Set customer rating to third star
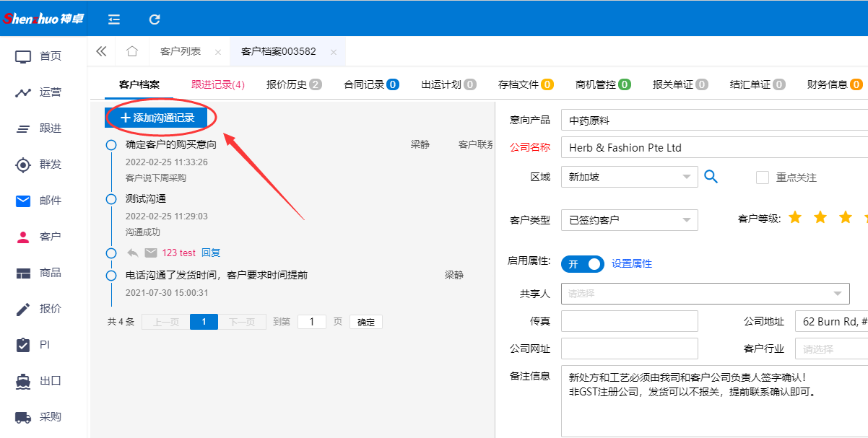 coord(846,217)
